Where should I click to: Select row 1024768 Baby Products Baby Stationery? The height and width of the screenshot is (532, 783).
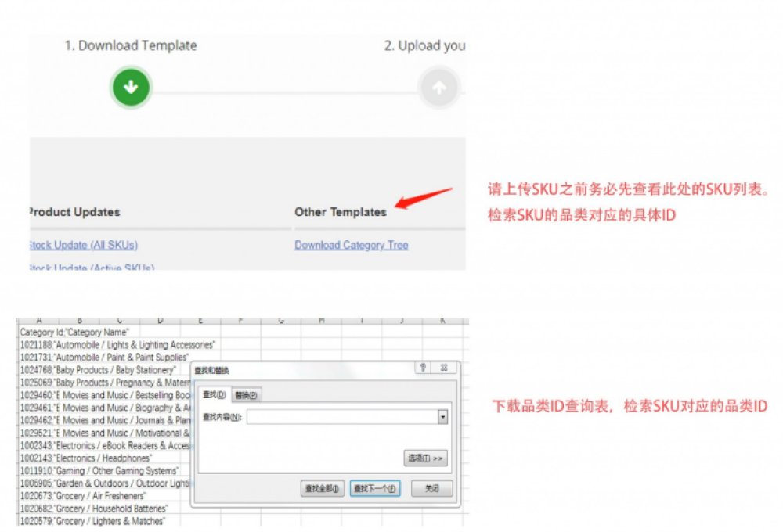pyautogui.click(x=98, y=370)
